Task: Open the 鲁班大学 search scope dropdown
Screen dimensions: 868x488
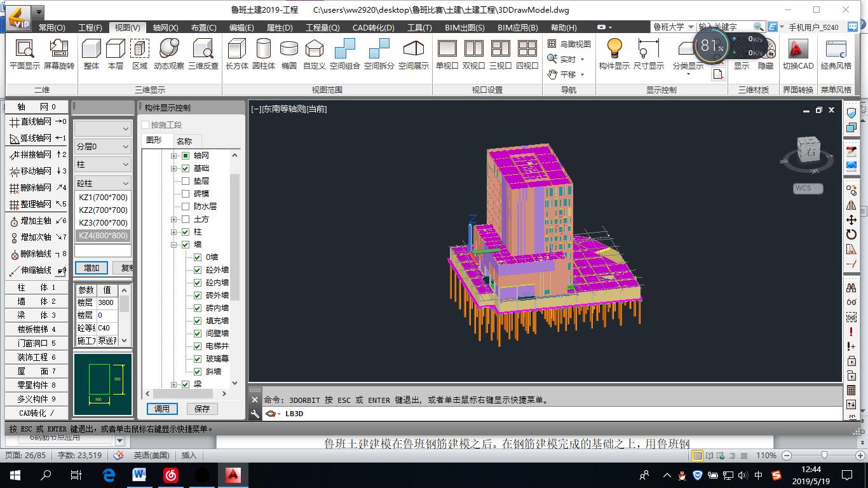Action: click(x=691, y=27)
